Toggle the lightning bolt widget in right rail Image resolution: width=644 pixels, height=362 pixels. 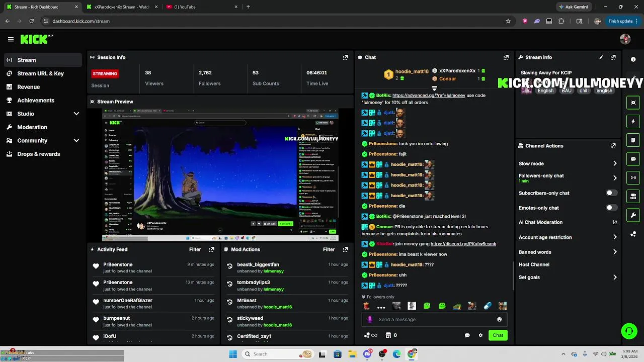click(633, 121)
